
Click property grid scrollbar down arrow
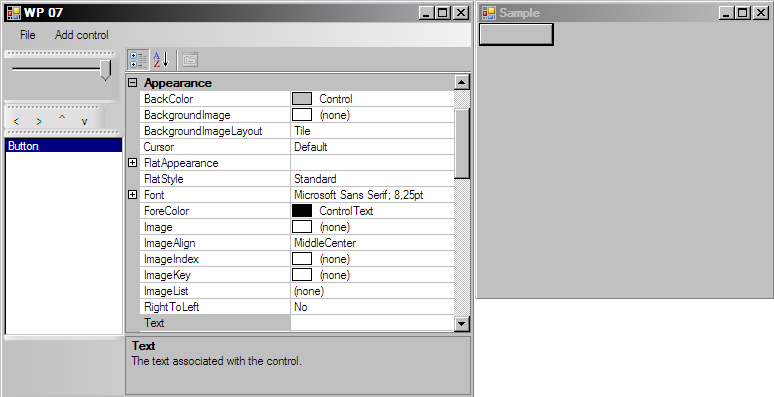462,323
